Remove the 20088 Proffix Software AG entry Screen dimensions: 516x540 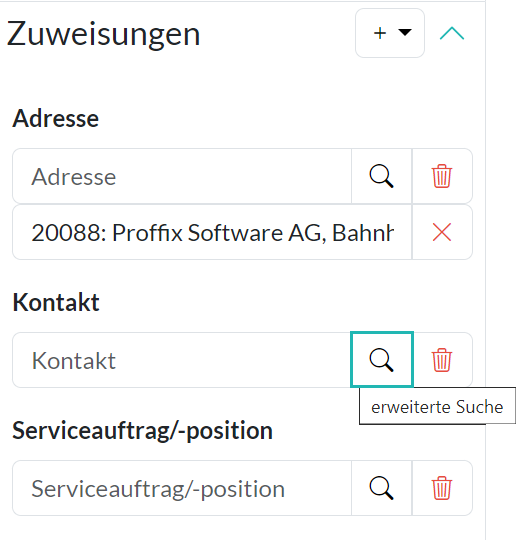(442, 232)
